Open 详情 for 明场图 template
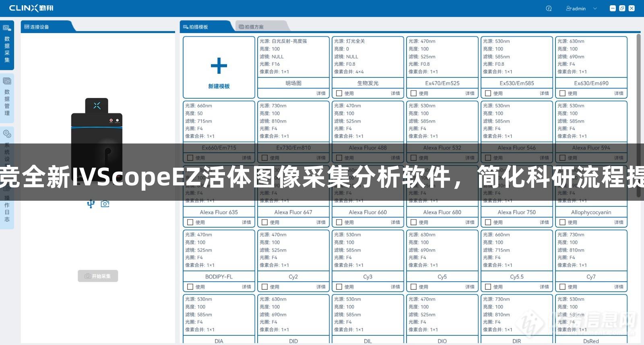The height and width of the screenshot is (345, 644). [x=321, y=94]
